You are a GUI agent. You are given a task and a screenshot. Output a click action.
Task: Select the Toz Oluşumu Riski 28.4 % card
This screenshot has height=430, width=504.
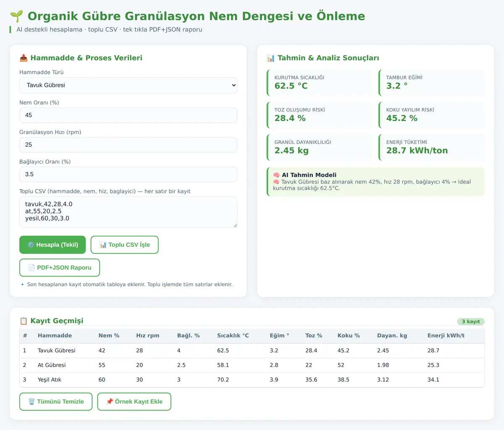click(x=320, y=115)
